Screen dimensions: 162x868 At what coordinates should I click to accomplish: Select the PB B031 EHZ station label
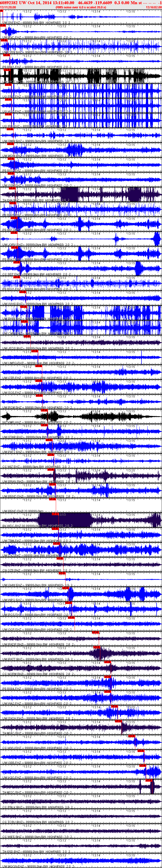(37, 289)
